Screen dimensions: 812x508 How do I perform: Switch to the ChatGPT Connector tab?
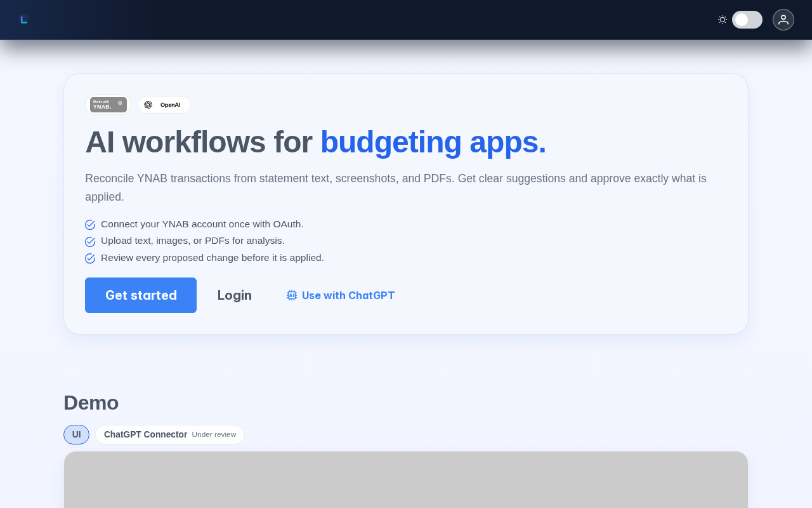coord(170,435)
